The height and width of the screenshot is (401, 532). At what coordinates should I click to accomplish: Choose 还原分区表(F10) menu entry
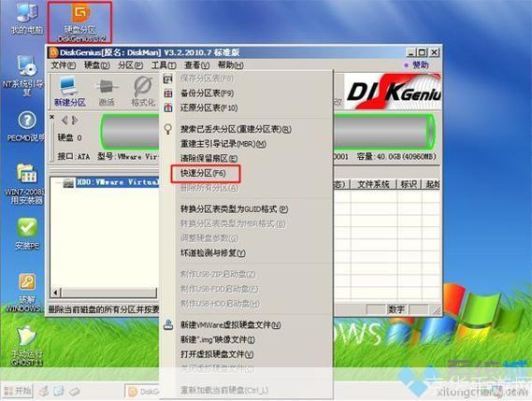246,107
